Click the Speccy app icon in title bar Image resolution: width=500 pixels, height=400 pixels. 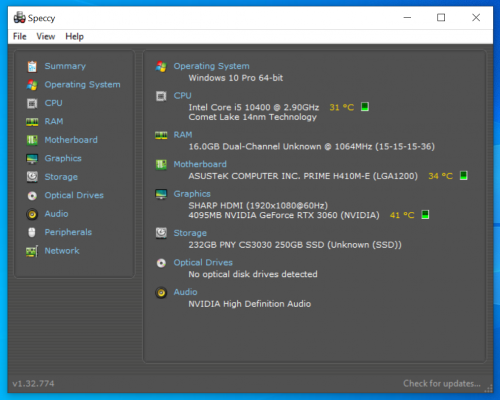[19, 17]
